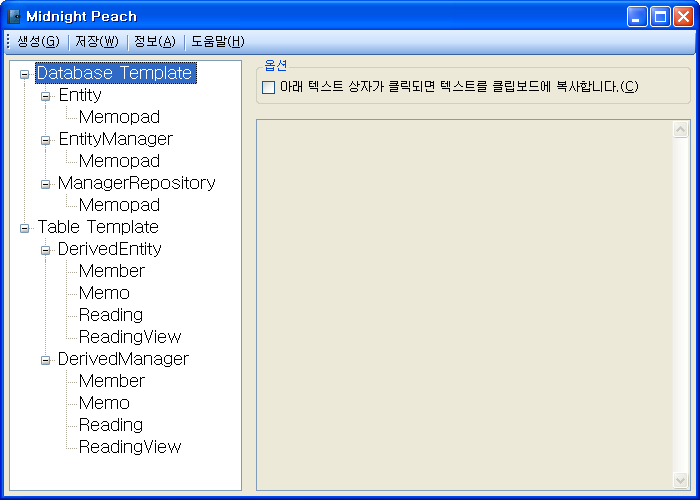Viewport: 700px width, 500px height.
Task: Select the DerivedEntity tree item
Action: tap(110, 249)
